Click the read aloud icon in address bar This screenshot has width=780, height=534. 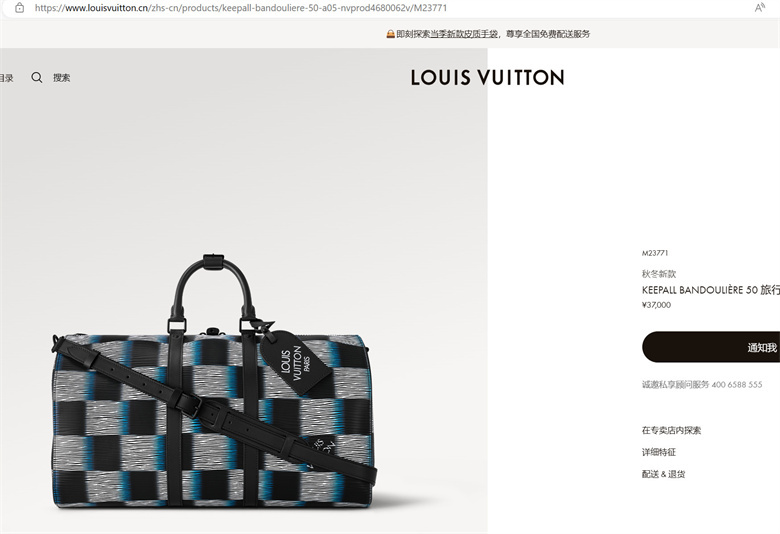[759, 8]
